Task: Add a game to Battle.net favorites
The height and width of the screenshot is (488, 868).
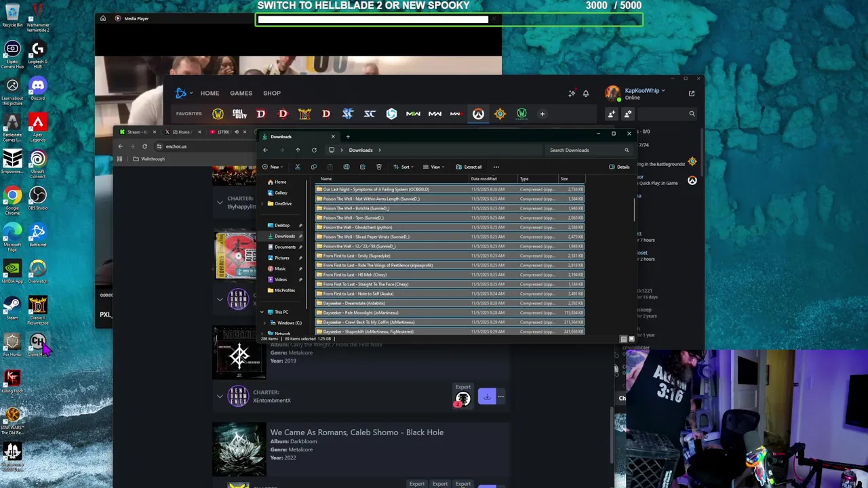Action: point(542,114)
